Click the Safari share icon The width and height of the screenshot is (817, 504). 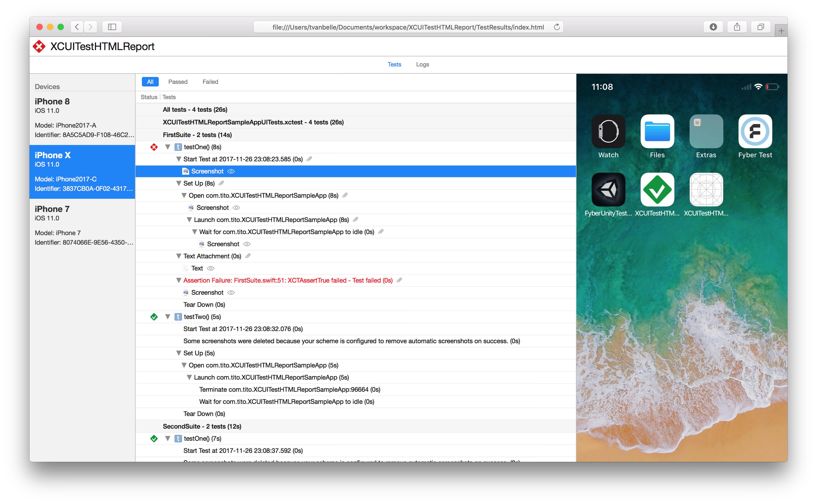(737, 27)
